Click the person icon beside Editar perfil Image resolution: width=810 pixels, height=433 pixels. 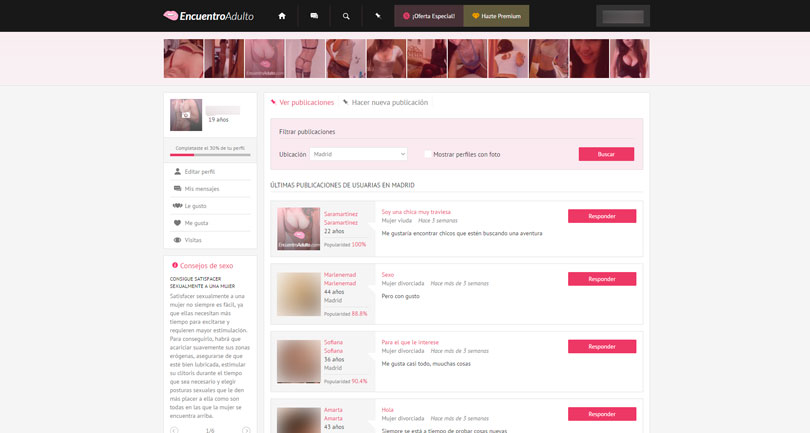177,172
